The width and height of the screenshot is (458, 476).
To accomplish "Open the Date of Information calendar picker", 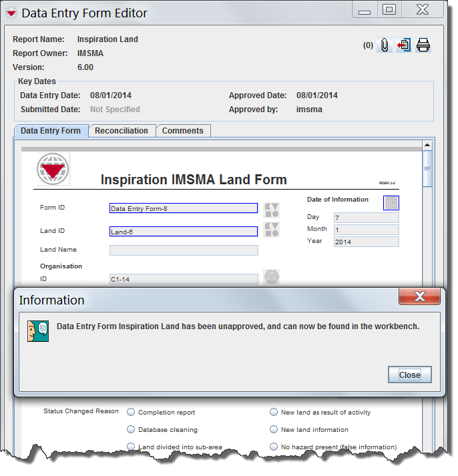I will (391, 202).
